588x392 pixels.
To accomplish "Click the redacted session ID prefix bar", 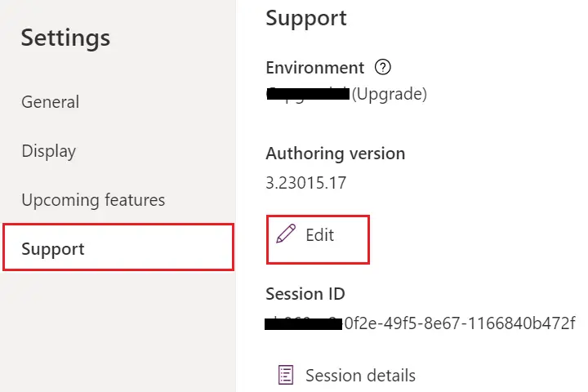I will click(303, 323).
